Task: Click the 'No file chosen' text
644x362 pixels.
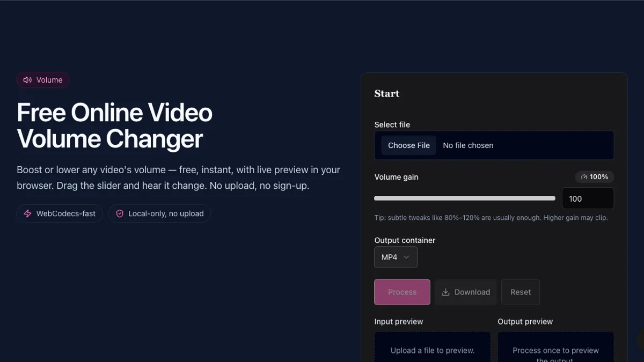Action: pos(468,145)
